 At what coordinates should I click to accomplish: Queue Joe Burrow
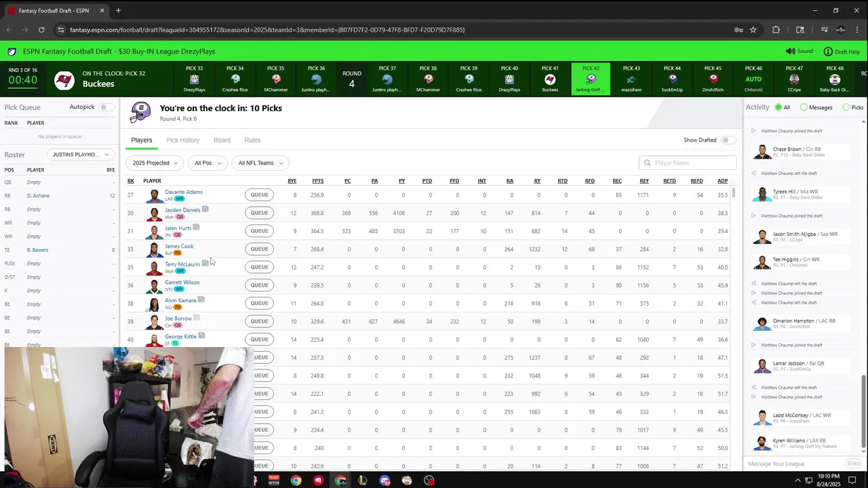tap(259, 321)
